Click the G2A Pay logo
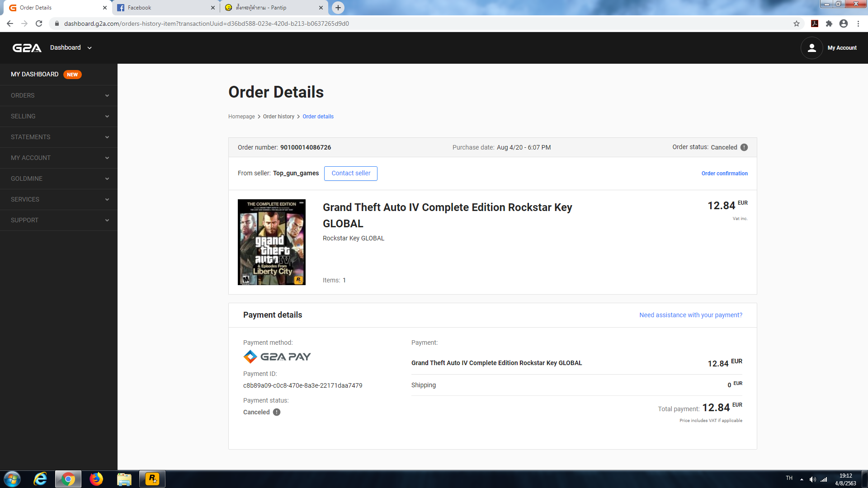Screen dimensions: 868x488 click(277, 357)
